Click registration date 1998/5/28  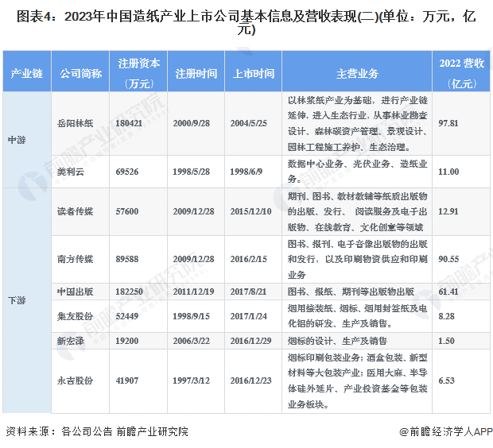point(191,172)
